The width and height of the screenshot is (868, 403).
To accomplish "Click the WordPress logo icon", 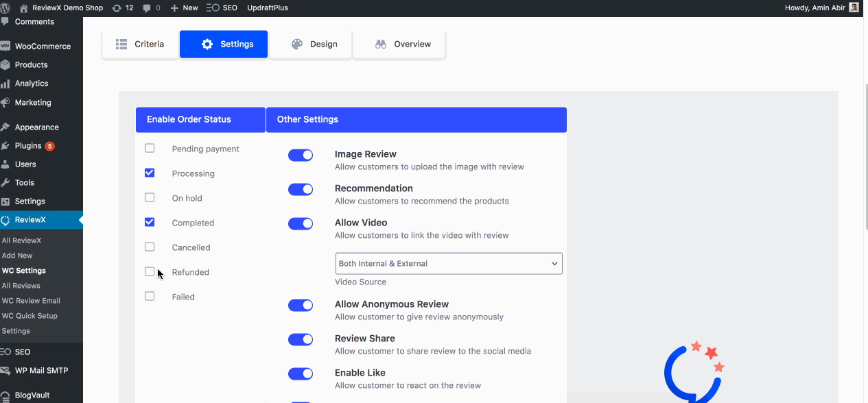I will pos(8,8).
